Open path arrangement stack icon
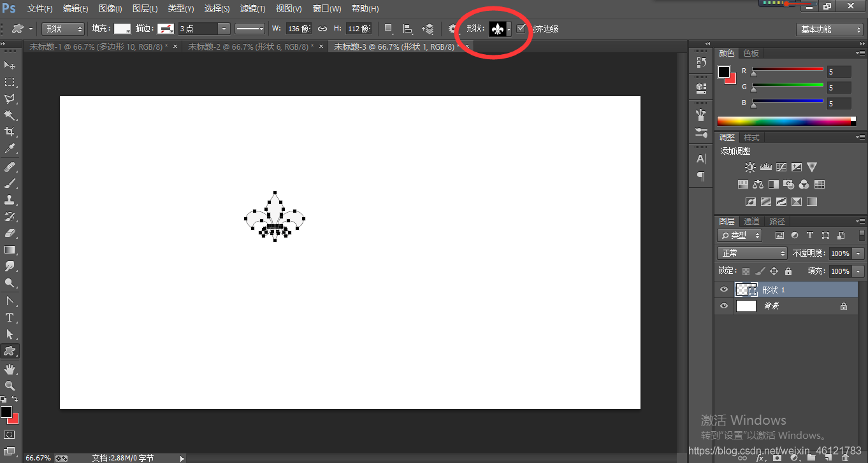 428,29
